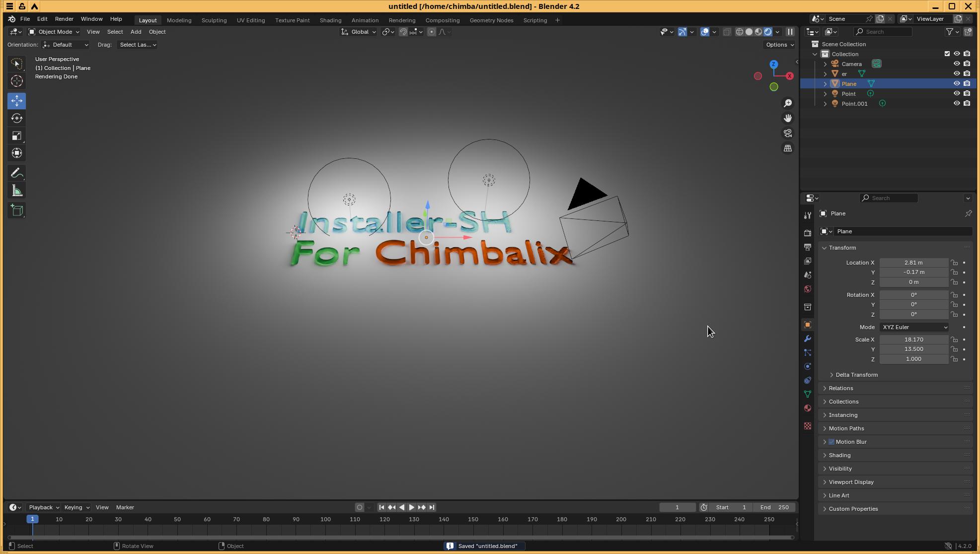
Task: Switch to the Shading workspace tab
Action: coord(330,20)
